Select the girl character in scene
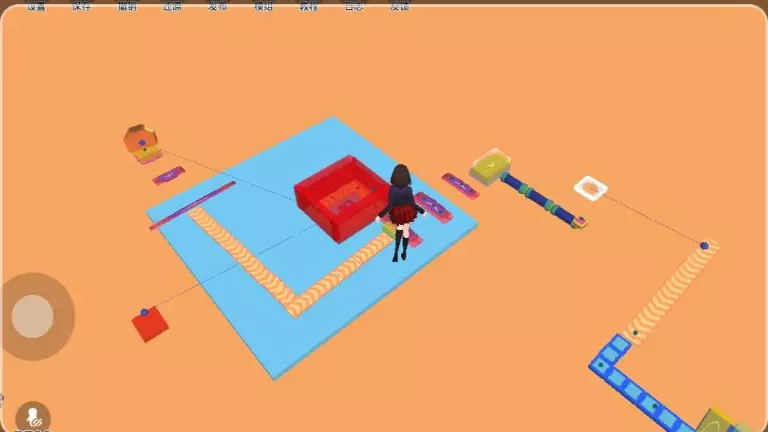The image size is (768, 432). (401, 213)
